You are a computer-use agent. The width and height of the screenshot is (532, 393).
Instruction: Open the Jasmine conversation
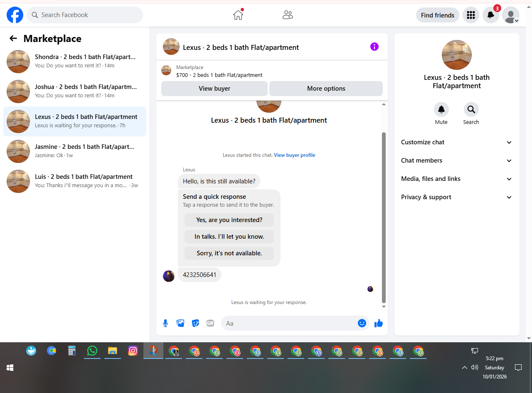click(75, 151)
